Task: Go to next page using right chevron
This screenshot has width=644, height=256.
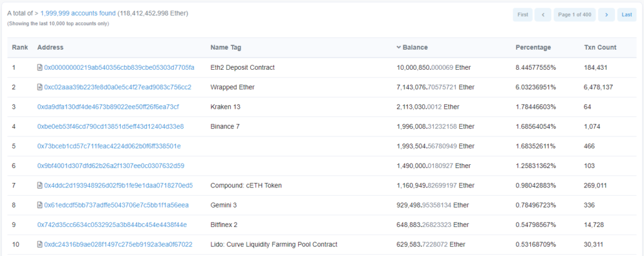Action: [606, 14]
